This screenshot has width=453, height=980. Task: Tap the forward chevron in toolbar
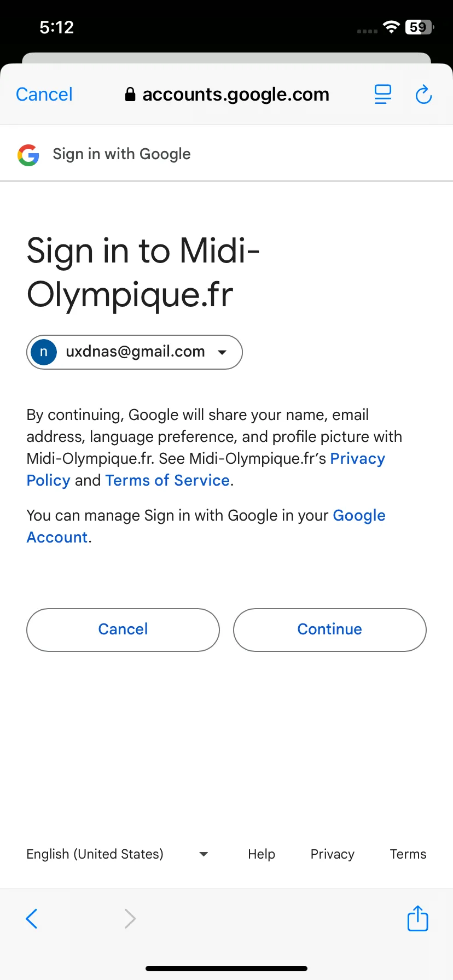pos(130,919)
